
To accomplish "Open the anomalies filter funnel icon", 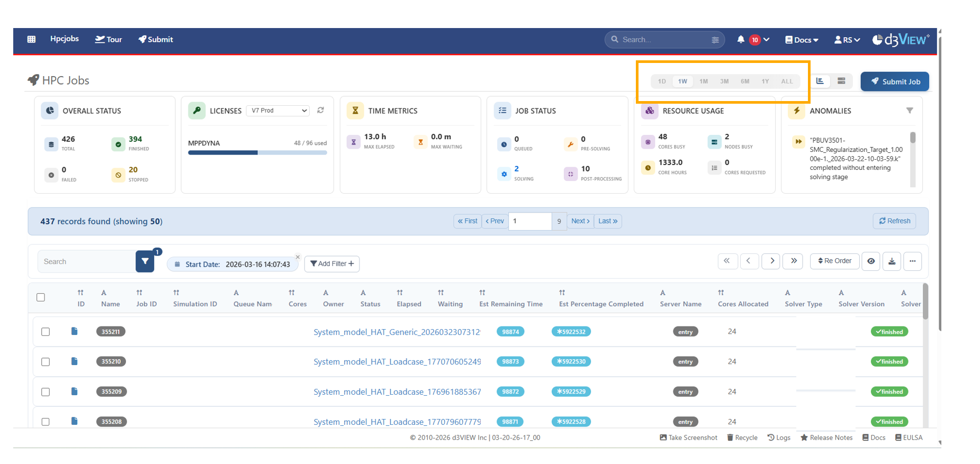I will [x=910, y=111].
